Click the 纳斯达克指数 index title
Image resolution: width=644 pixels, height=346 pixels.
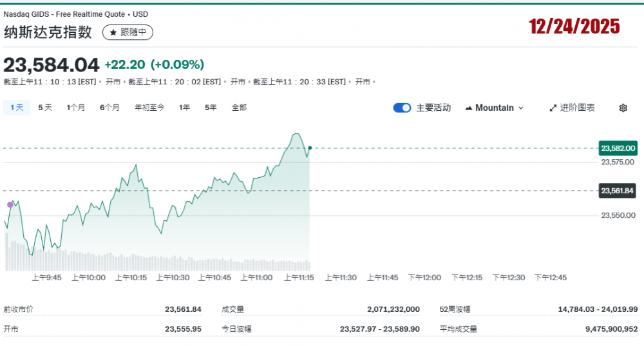[x=48, y=32]
